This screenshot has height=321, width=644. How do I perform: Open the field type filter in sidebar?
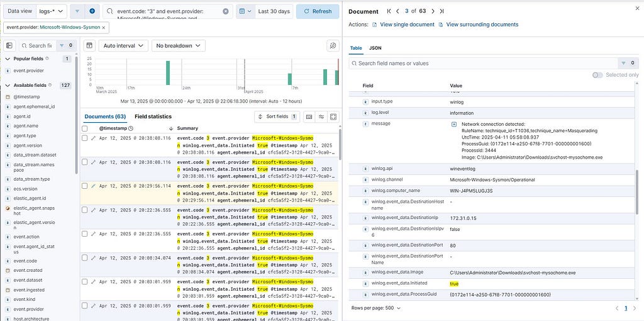click(65, 45)
